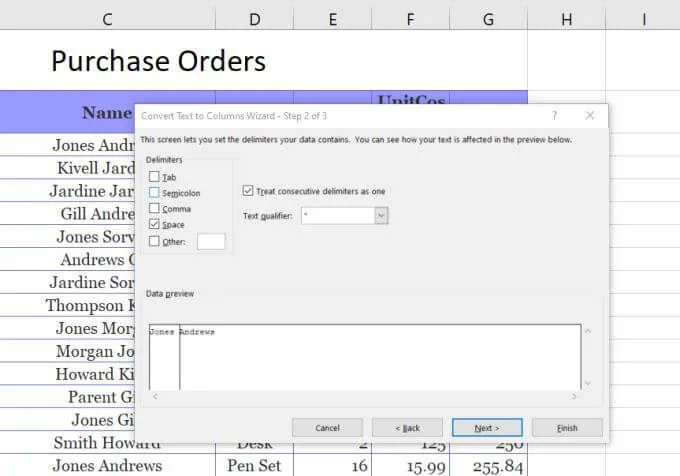Click the 'Jones Andrews' cell in bottom row

(107, 465)
